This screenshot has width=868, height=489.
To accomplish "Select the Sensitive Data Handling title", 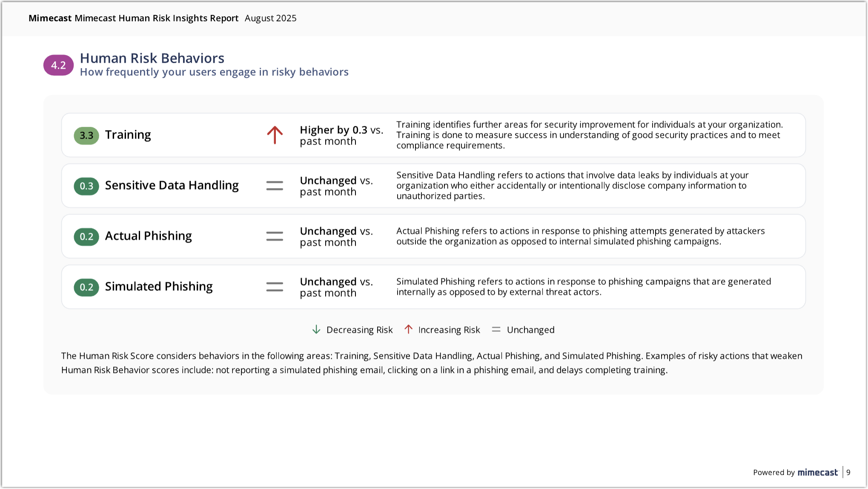I will 172,186.
